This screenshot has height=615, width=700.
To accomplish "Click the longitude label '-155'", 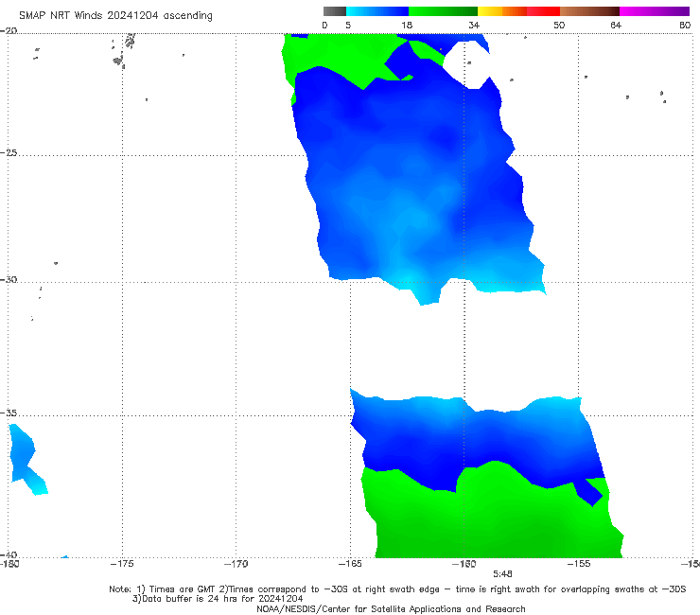I will click(x=579, y=564).
